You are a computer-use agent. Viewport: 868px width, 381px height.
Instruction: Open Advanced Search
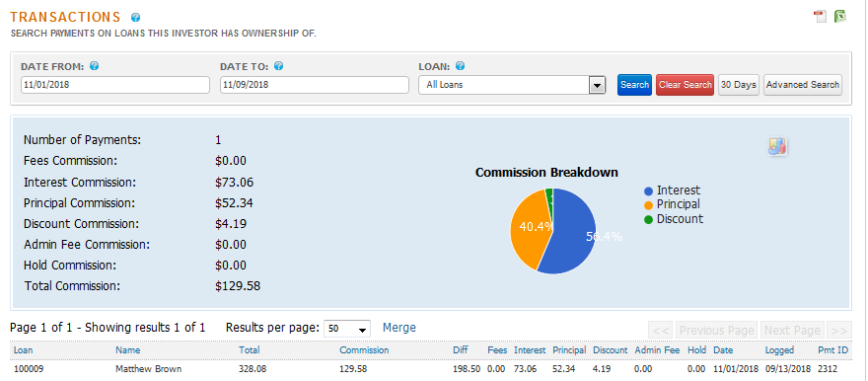(803, 85)
